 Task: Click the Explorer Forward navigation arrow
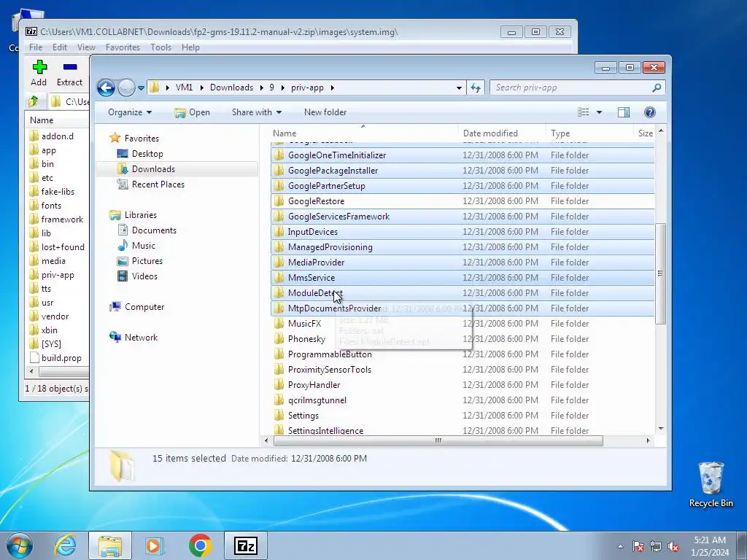(126, 87)
